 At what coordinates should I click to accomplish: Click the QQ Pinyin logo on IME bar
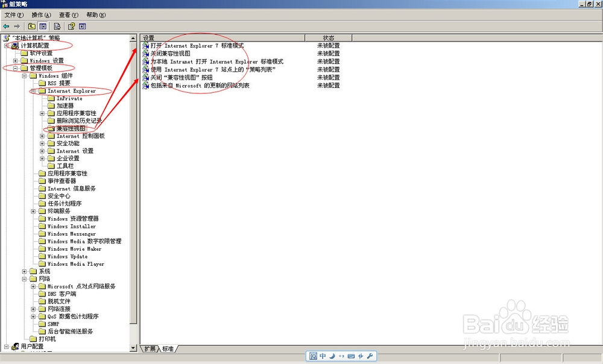point(313,356)
